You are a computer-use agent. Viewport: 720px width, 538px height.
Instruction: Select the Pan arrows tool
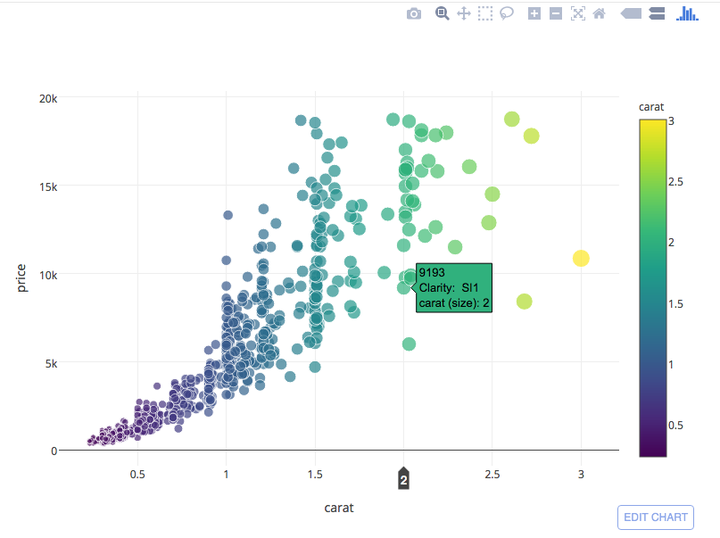[x=464, y=14]
